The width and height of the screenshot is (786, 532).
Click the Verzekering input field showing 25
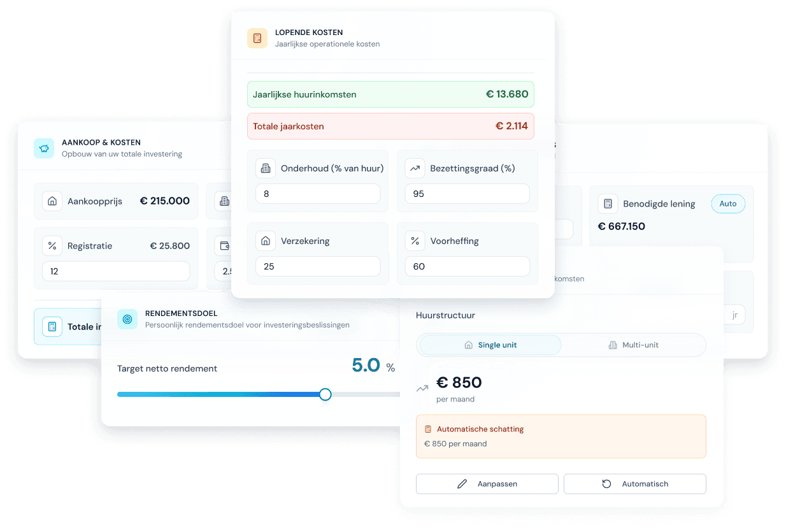(318, 266)
